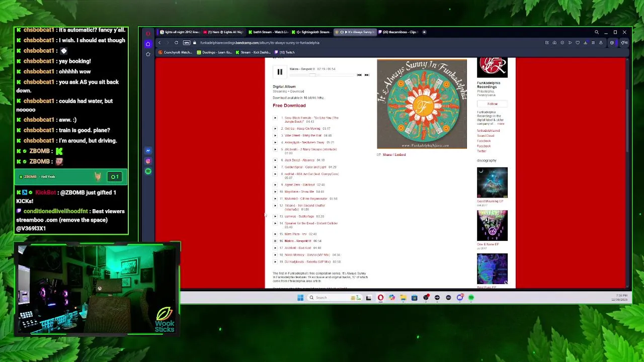Play track 10 Mojoflexin - Show Me

[x=275, y=192]
